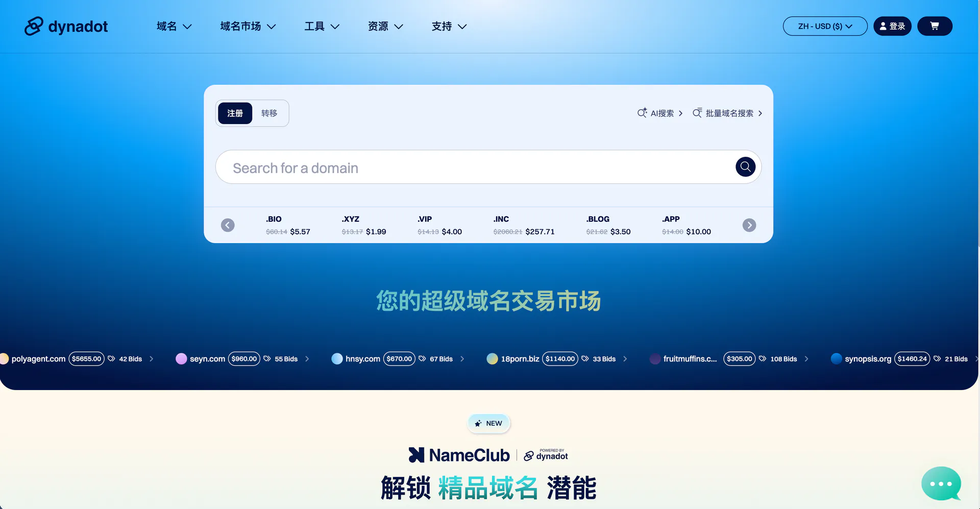Open 批量域名搜索 bulk search

[x=727, y=113]
